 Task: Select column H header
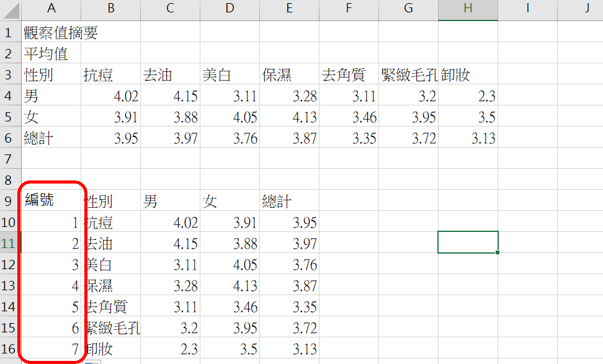point(468,8)
